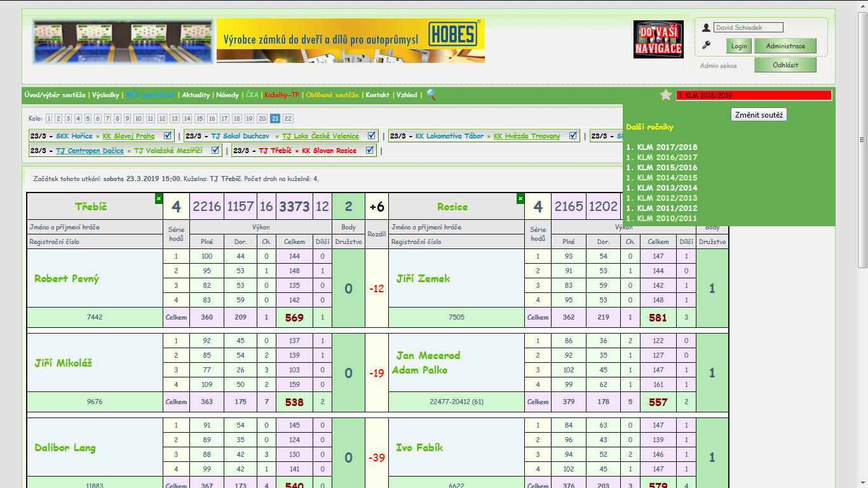This screenshot has width=868, height=488.
Task: Click the green excel icon beside Rosice
Action: click(520, 199)
